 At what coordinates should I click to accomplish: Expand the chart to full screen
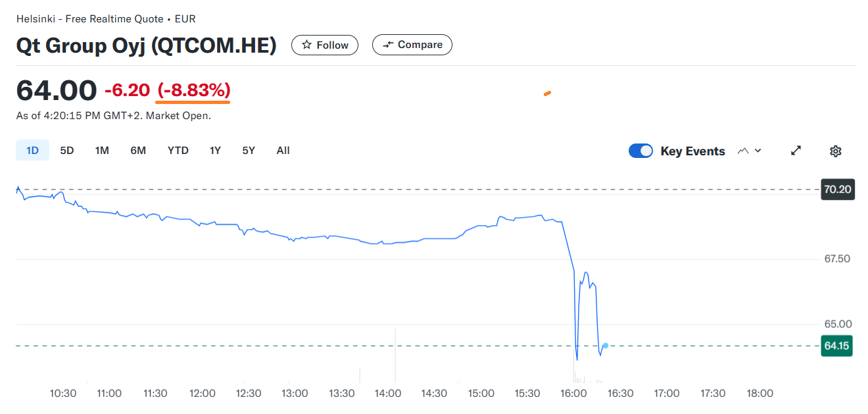(x=796, y=151)
